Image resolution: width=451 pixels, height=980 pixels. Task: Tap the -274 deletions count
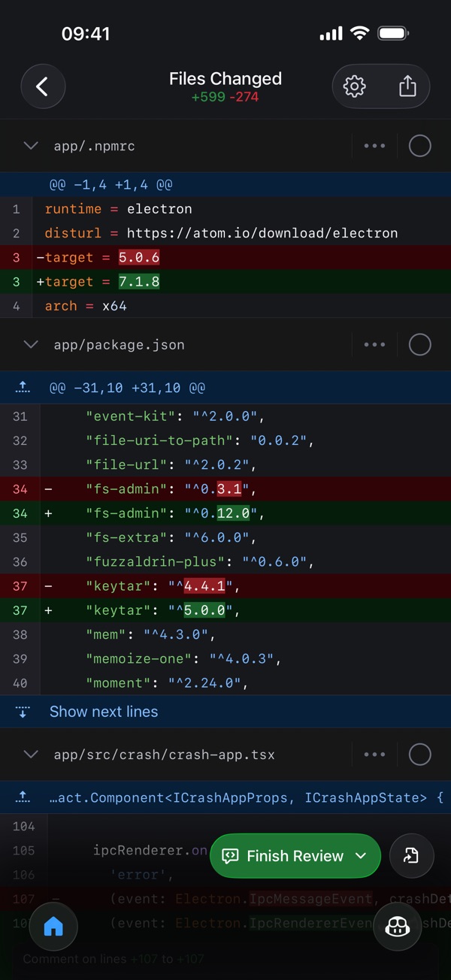[x=244, y=97]
